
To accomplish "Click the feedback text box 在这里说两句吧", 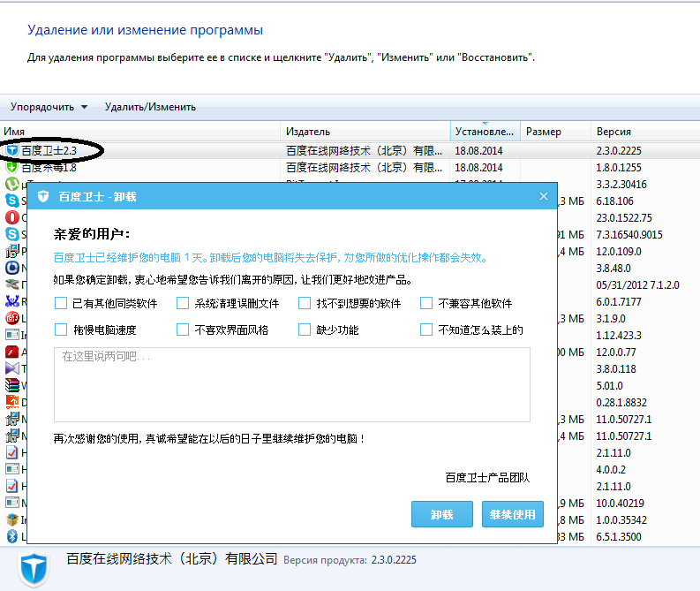I will coord(292,384).
